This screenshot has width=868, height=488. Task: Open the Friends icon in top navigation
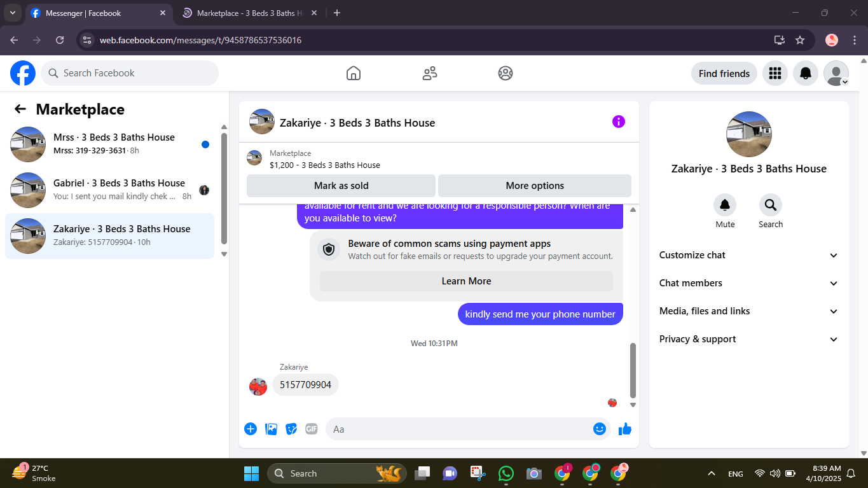430,73
